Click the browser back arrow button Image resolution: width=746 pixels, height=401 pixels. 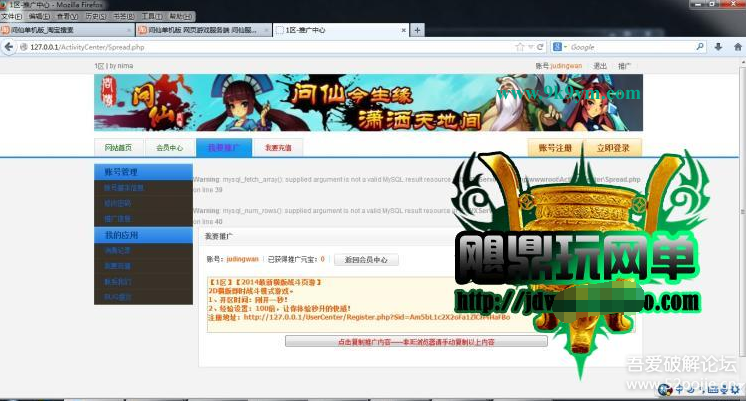click(x=10, y=47)
